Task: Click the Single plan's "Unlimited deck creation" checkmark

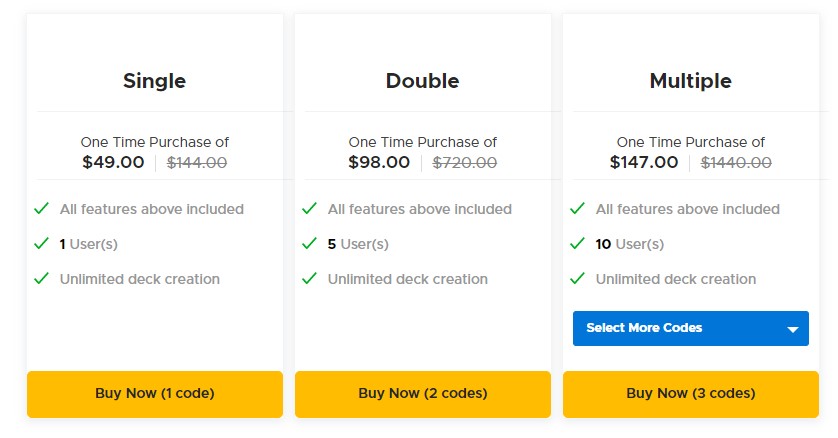Action: pos(41,279)
